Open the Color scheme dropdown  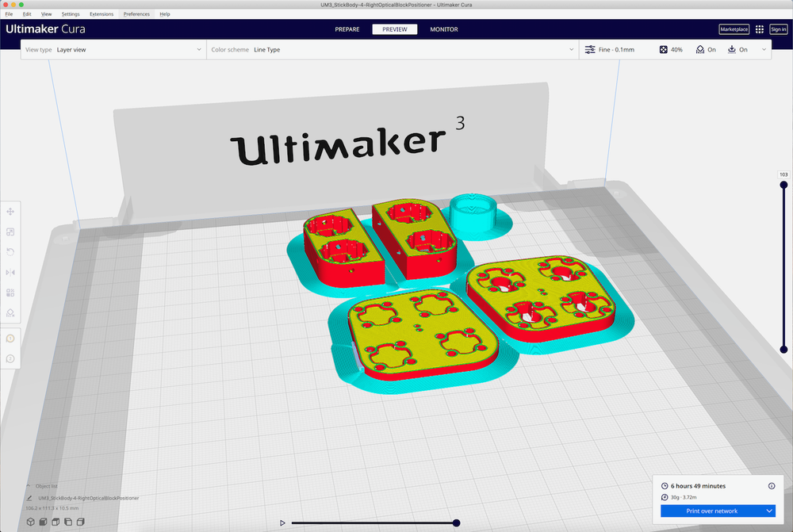pyautogui.click(x=393, y=50)
